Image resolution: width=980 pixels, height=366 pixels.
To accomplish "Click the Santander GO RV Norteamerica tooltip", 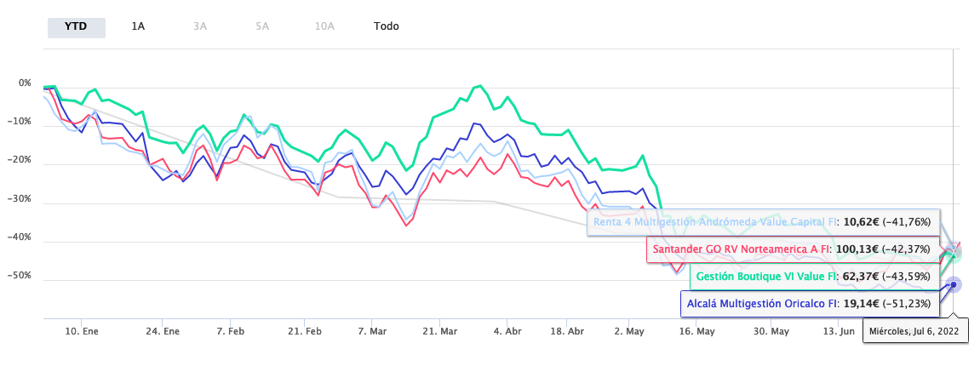I will click(x=793, y=249).
